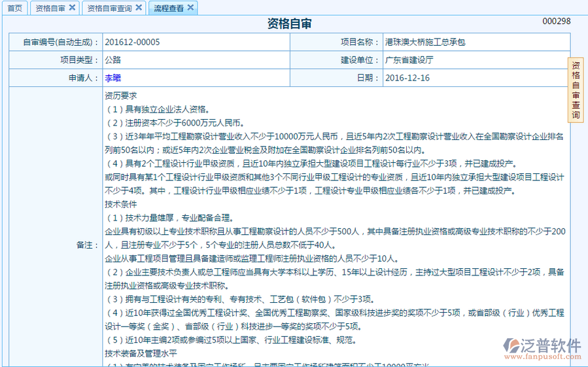The width and height of the screenshot is (588, 367).
Task: Switch to the 资格自审查询 tab
Action: point(109,9)
